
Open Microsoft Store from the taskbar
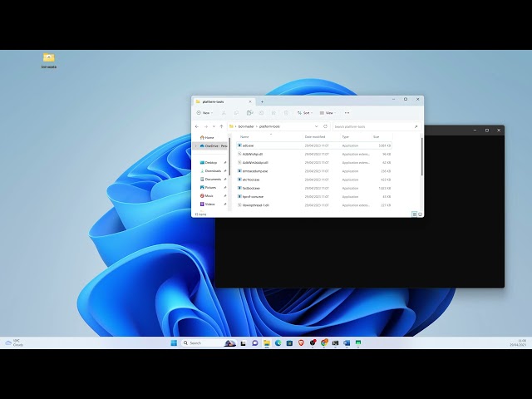coord(289,343)
